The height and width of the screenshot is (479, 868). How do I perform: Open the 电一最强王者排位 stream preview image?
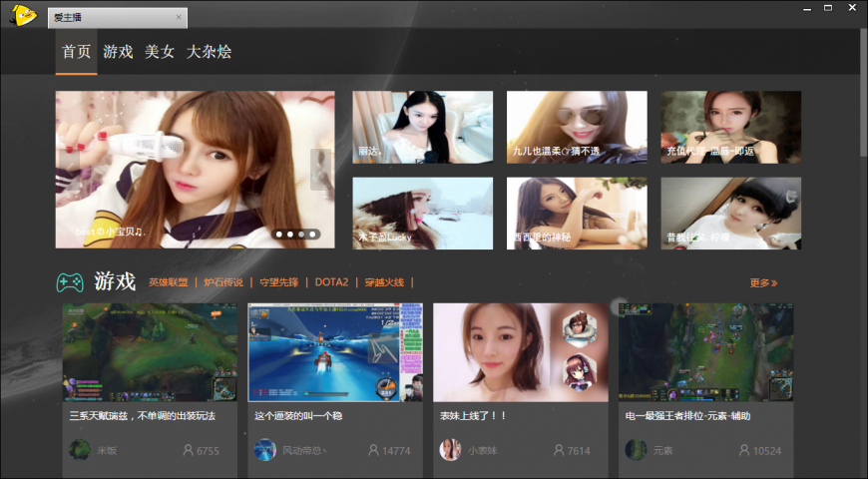(705, 352)
